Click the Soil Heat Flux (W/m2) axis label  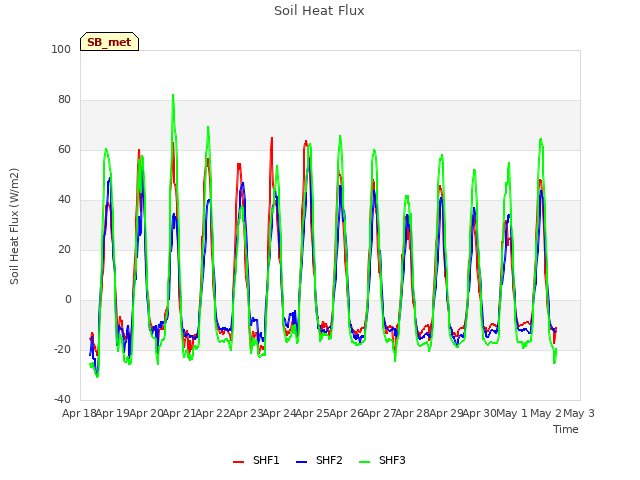point(14,226)
